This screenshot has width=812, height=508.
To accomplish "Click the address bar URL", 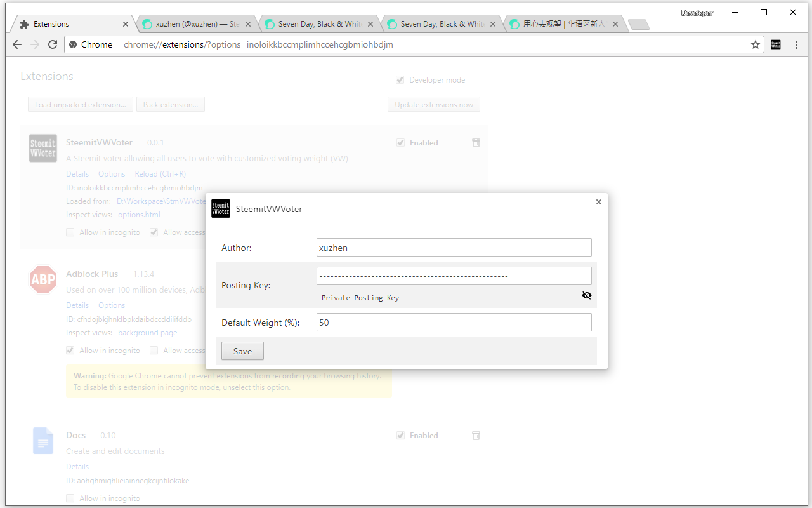I will tap(258, 44).
